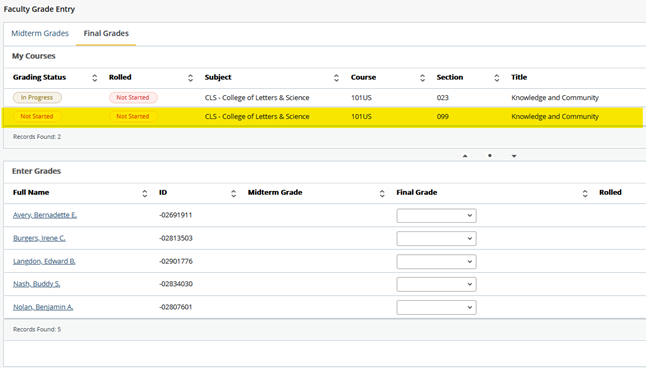
Task: Click the In Progress grading status badge
Action: pos(37,98)
